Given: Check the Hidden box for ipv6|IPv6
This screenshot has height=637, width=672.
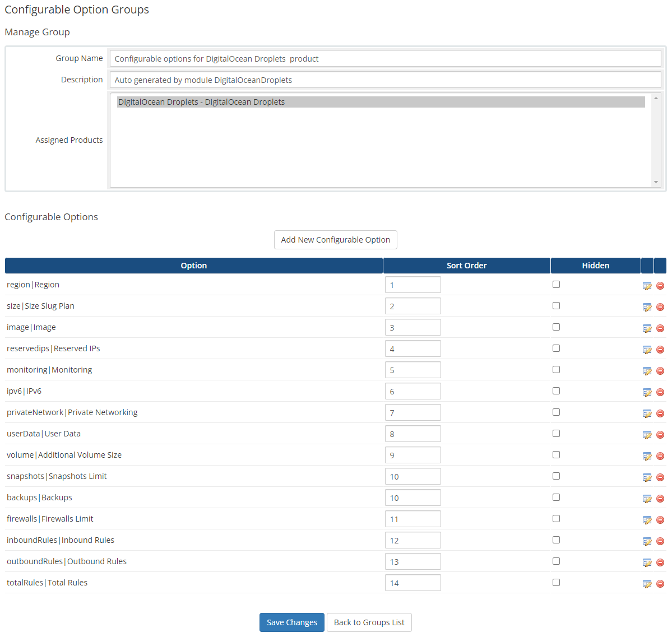Looking at the screenshot, I should pos(556,390).
